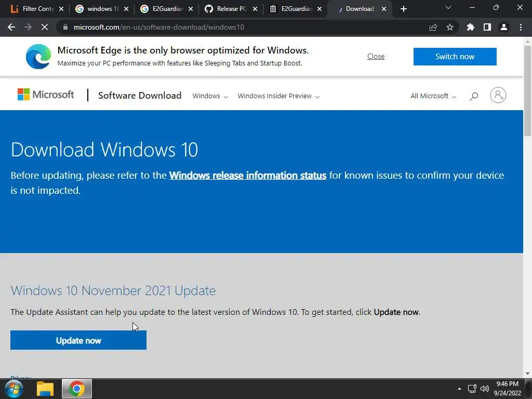Close the Release PC GitHub tab
The width and height of the screenshot is (532, 399).
pos(255,9)
